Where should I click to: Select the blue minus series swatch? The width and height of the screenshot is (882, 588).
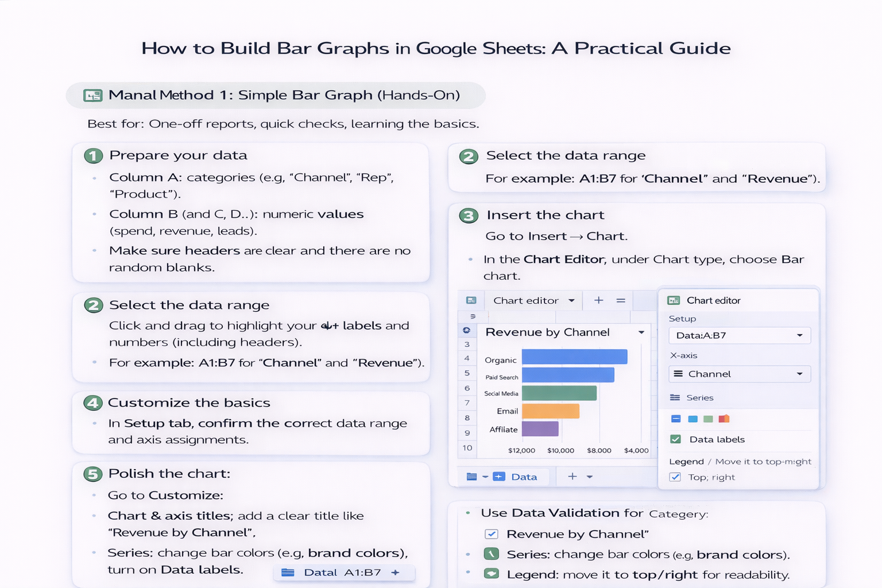(676, 419)
